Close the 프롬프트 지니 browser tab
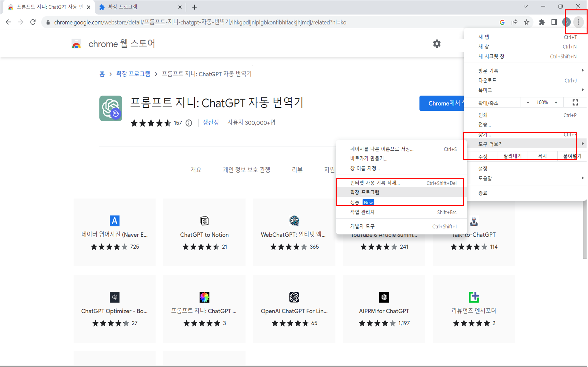The image size is (588, 367). [89, 7]
